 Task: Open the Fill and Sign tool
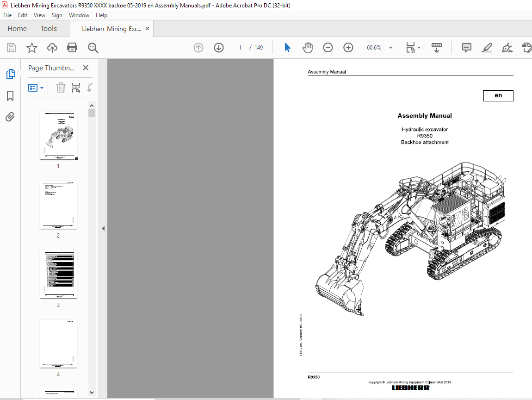pos(507,48)
